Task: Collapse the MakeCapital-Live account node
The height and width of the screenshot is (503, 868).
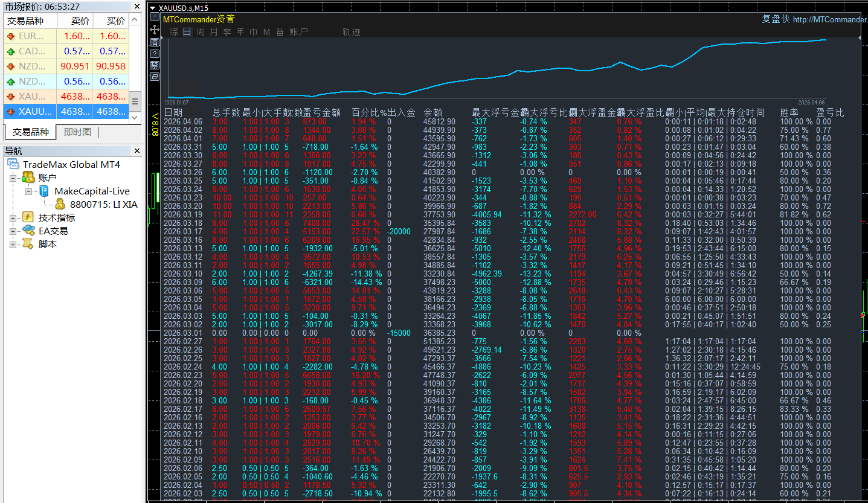Action: pyautogui.click(x=28, y=191)
